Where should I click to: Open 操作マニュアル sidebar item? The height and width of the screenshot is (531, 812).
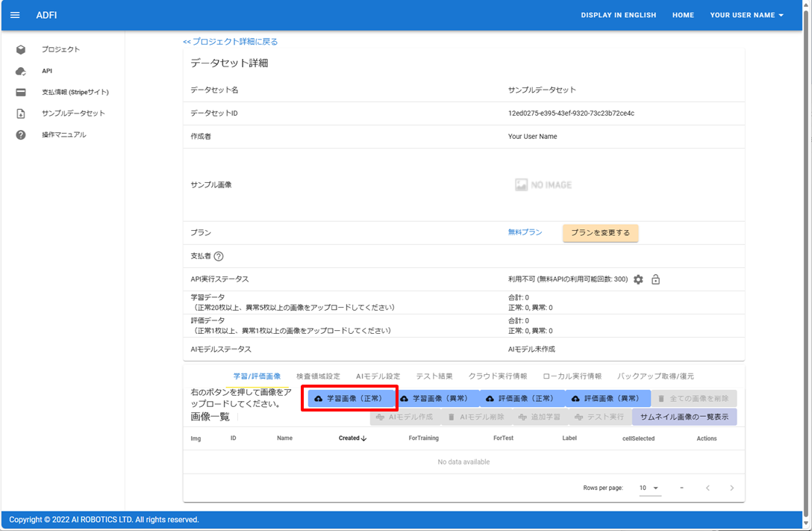(x=64, y=134)
